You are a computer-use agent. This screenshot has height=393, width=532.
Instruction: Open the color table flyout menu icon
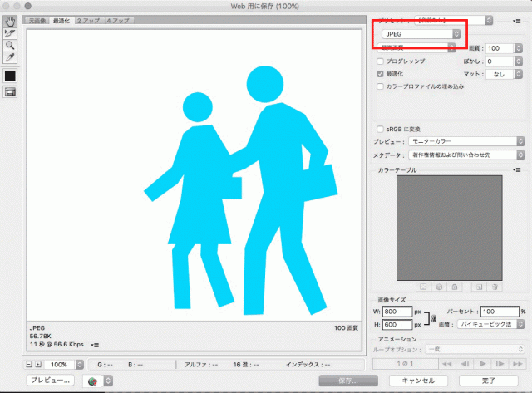point(517,170)
